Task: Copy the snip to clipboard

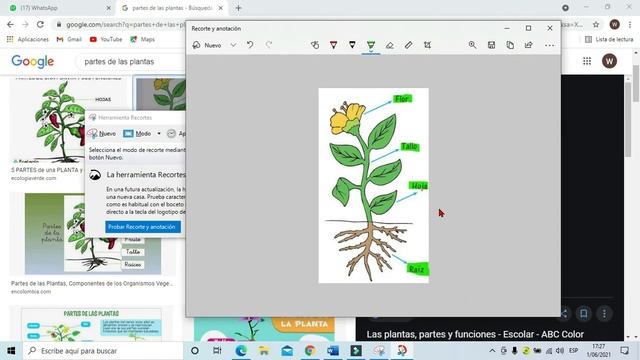Action: 510,45
